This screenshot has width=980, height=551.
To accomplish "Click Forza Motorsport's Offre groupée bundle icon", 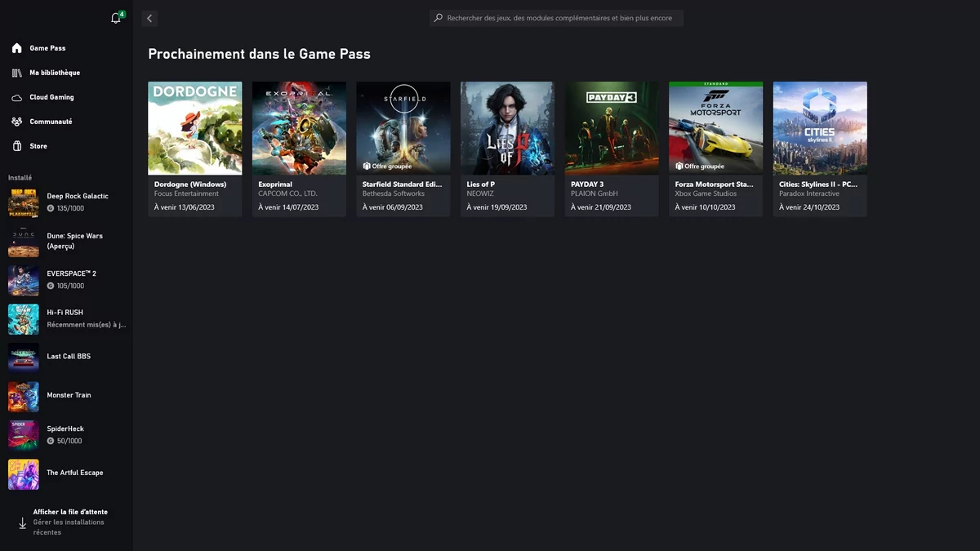I will 679,166.
